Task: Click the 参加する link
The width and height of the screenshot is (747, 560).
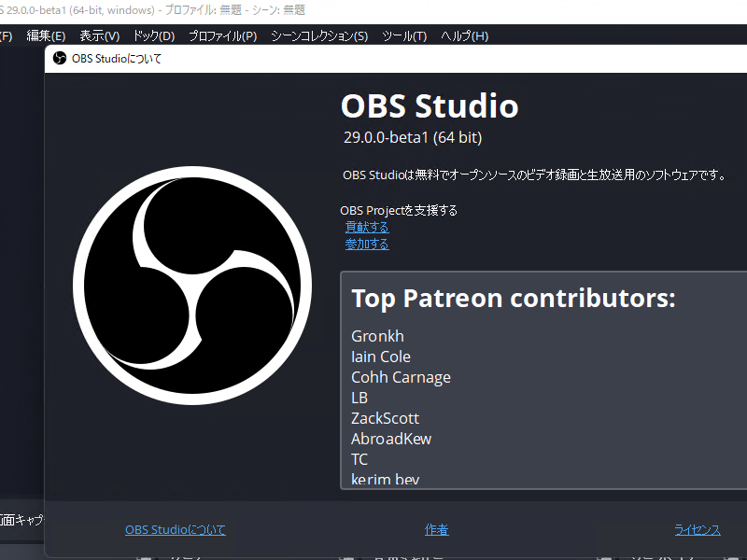Action: coord(367,244)
